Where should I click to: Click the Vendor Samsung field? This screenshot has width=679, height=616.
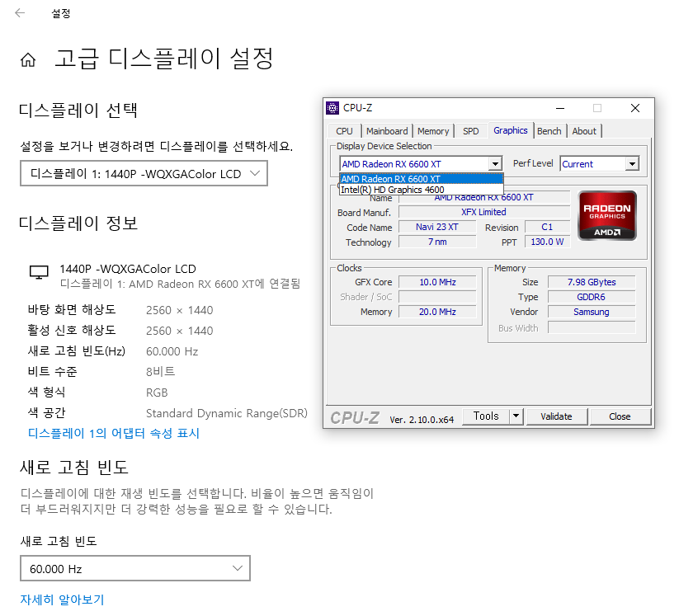click(x=592, y=312)
